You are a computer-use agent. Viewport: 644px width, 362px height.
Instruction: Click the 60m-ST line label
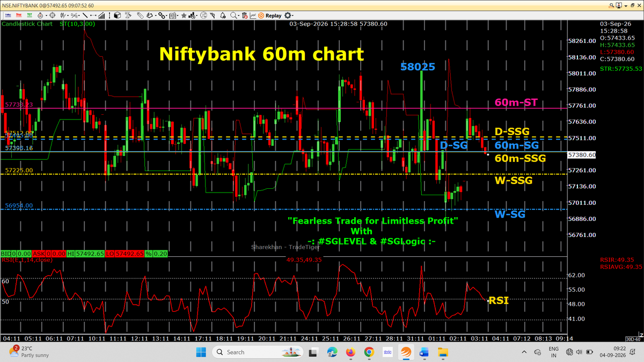516,102
